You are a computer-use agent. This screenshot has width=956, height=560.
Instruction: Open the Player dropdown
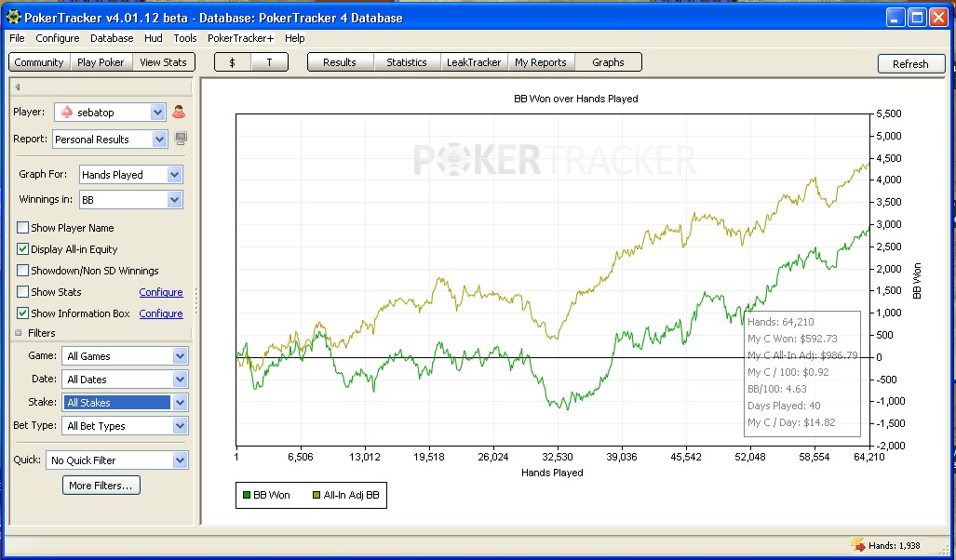[x=157, y=113]
